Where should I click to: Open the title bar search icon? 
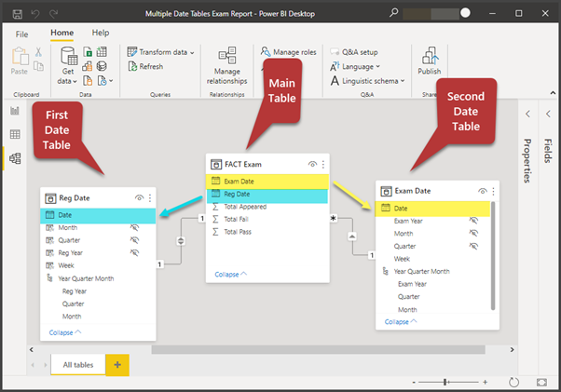click(393, 13)
